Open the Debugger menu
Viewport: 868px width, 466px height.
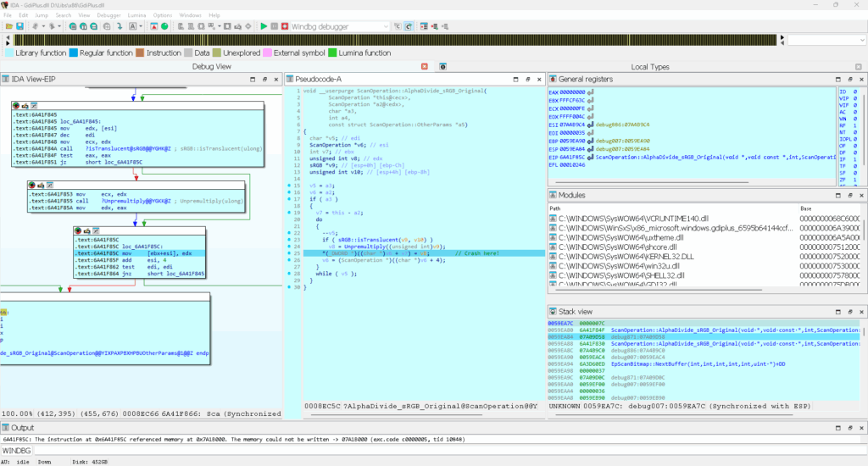(108, 15)
